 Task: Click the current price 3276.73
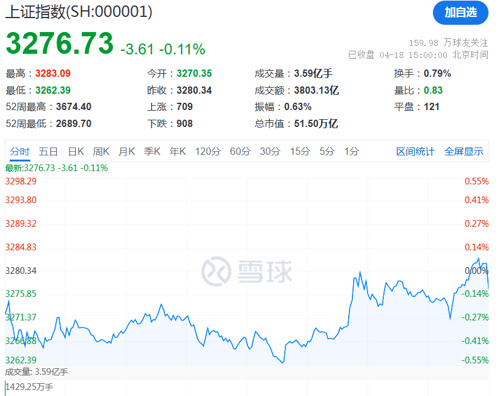pyautogui.click(x=60, y=43)
